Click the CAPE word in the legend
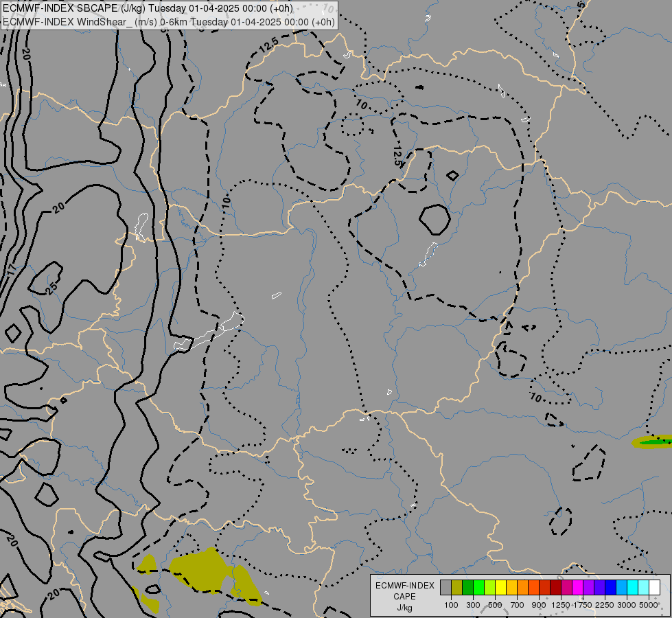Screen dimensions: 672x618 [x=404, y=597]
